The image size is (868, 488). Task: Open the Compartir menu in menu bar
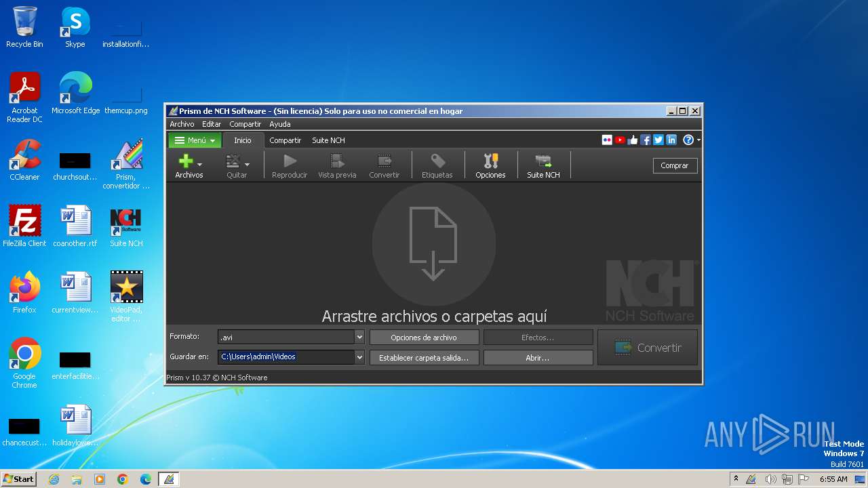pos(245,124)
